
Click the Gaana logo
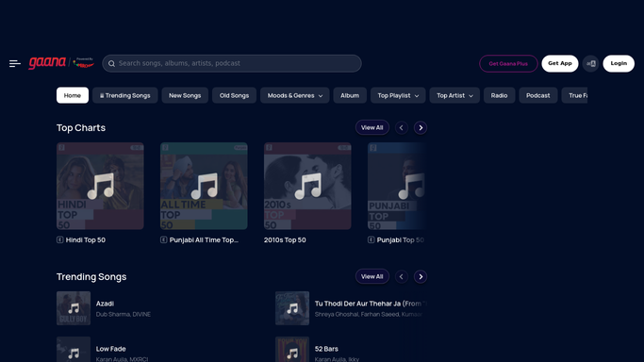47,63
